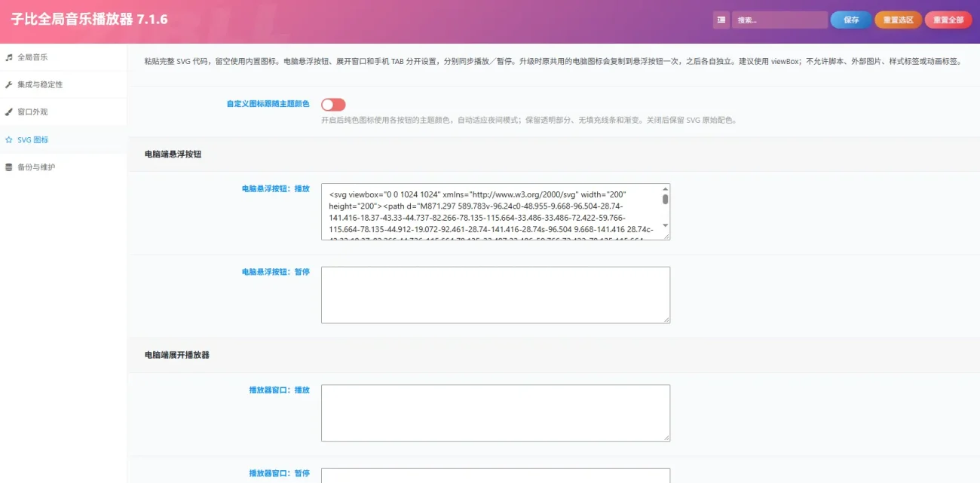Click the 子比全局音乐播放器 7.1.6 title
The height and width of the screenshot is (483, 980).
point(89,20)
